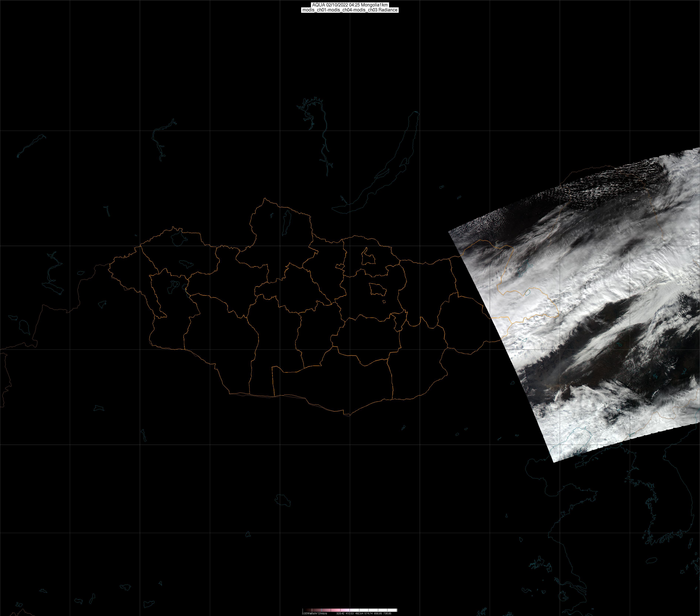The width and height of the screenshot is (700, 616).
Task: Click the 492.64 colorbar tick label
Action: coord(359,614)
